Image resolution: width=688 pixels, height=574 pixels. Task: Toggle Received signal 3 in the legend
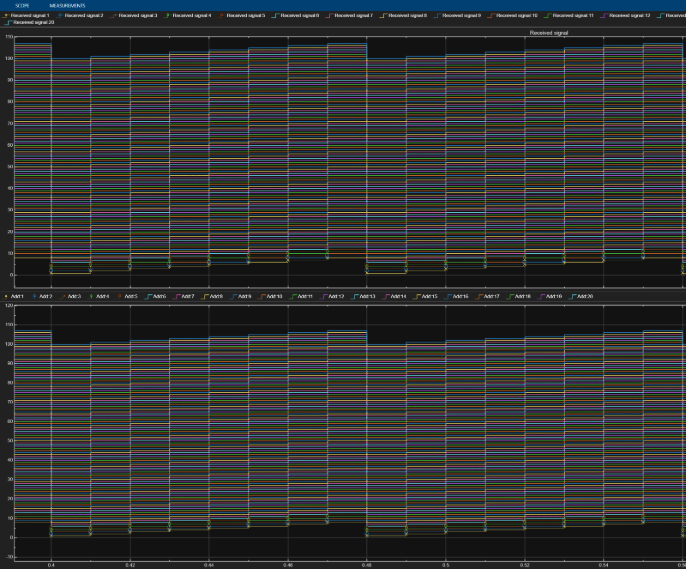141,16
